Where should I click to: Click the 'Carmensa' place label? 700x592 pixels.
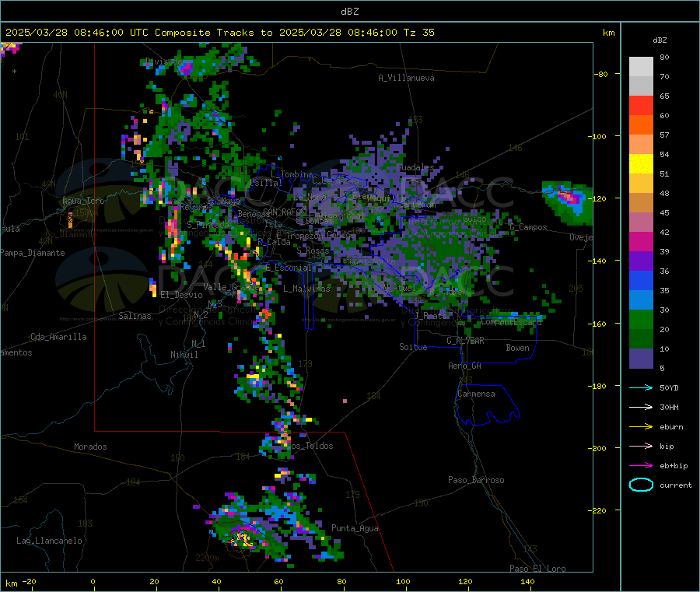[x=476, y=394]
